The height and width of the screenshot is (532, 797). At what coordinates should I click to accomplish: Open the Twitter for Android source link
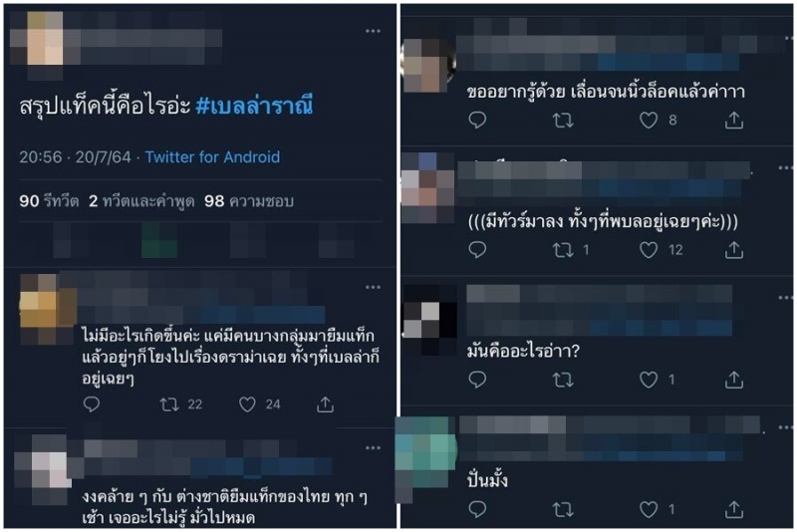click(212, 157)
